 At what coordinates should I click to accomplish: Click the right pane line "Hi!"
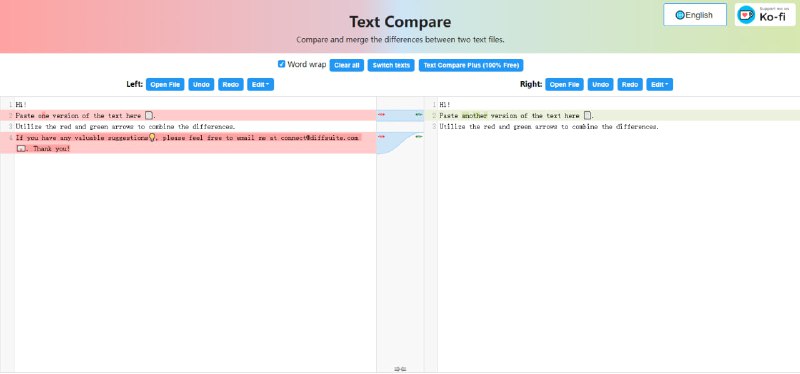coord(445,105)
